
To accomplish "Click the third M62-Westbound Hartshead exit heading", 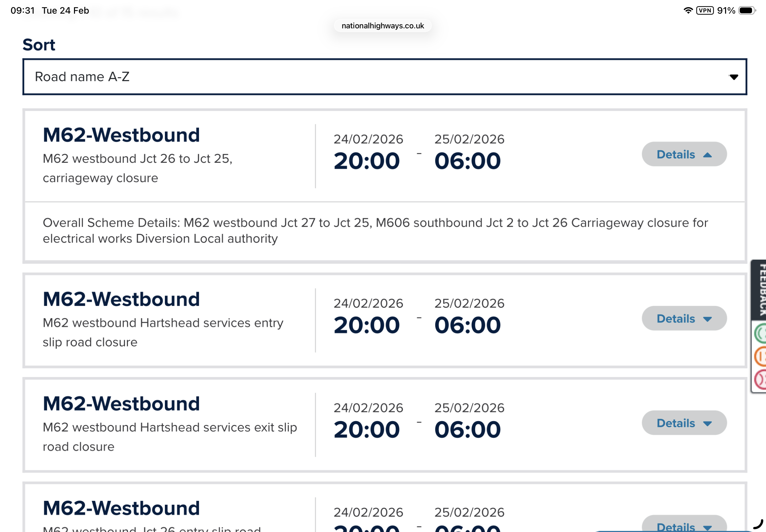I will point(121,404).
